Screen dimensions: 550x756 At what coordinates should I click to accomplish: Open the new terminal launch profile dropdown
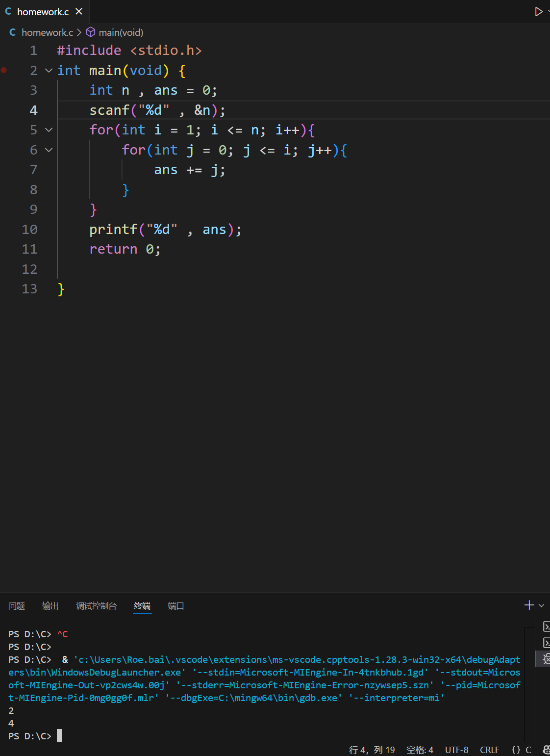pos(542,605)
